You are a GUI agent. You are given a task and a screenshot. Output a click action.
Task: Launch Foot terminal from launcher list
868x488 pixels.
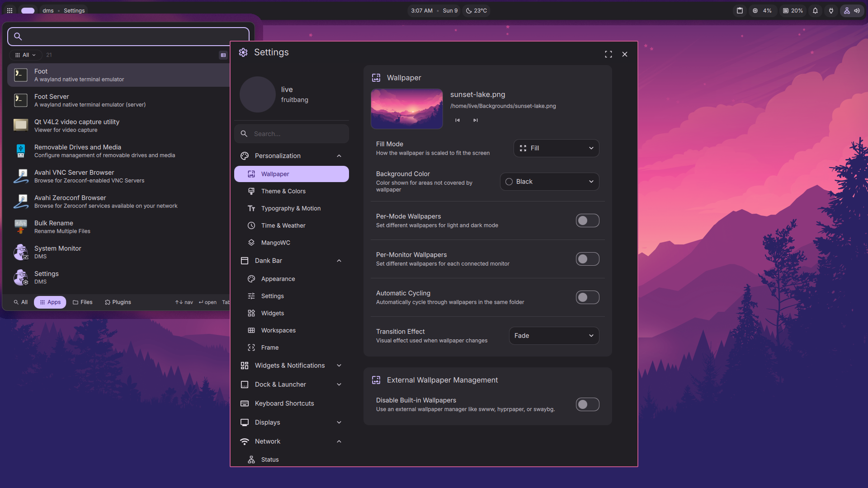click(119, 75)
